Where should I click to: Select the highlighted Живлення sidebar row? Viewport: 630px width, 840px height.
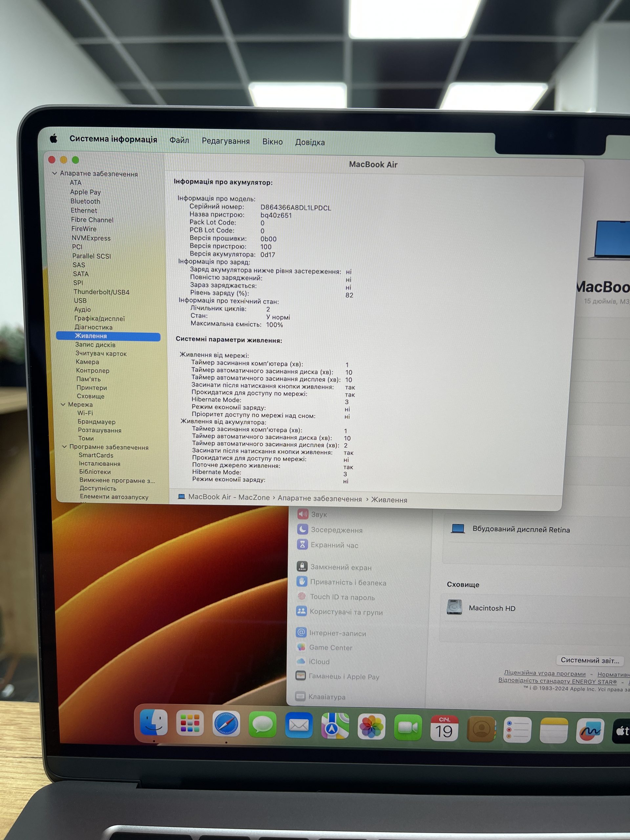pos(108,336)
